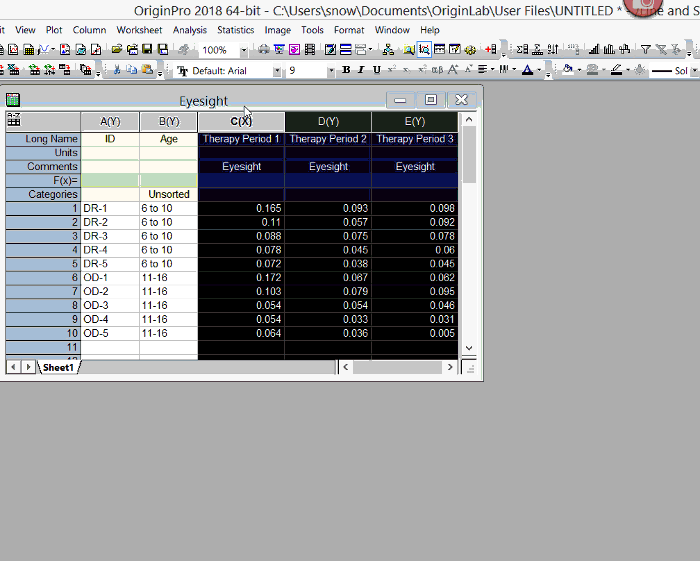Click the Add Filter funnel icon
Screen dimensions: 700x561
point(646,50)
